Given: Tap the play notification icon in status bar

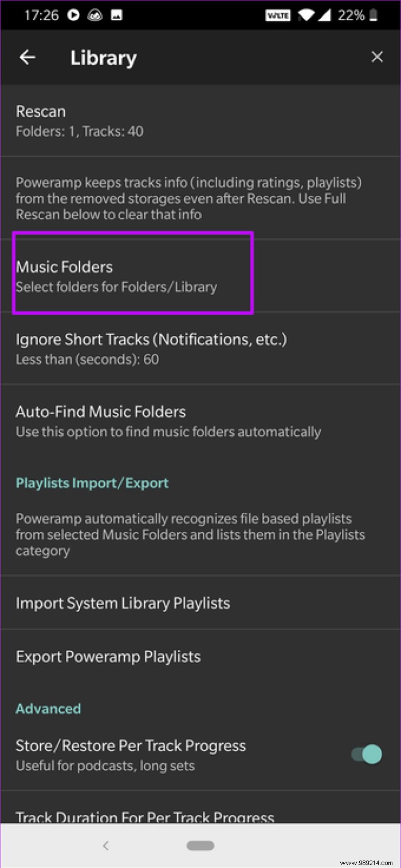Looking at the screenshot, I should pos(73,14).
